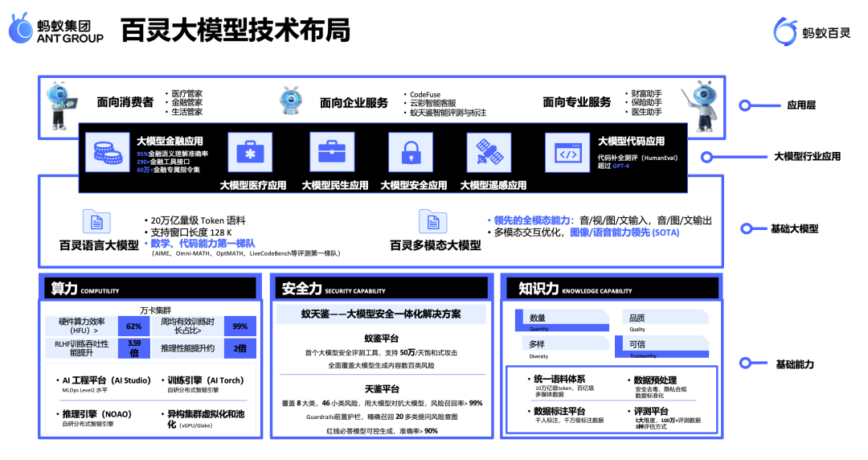Select the code window icon 大模型代码应用

567,153
